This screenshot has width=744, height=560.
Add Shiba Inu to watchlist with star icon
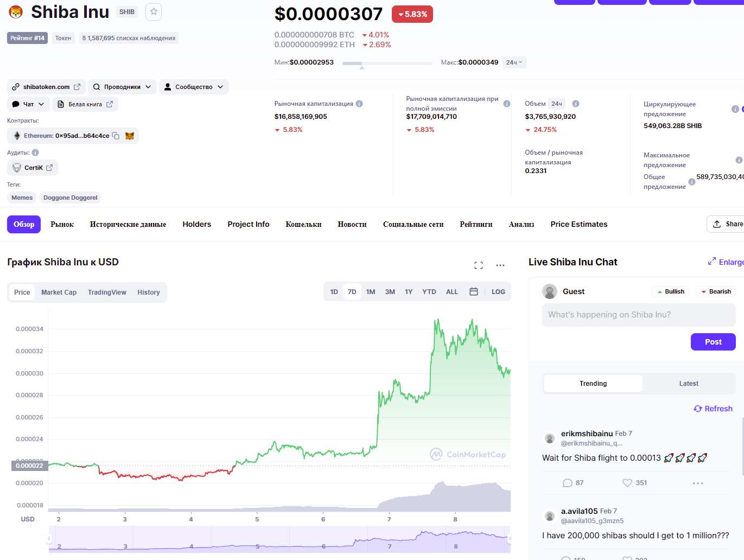point(154,11)
